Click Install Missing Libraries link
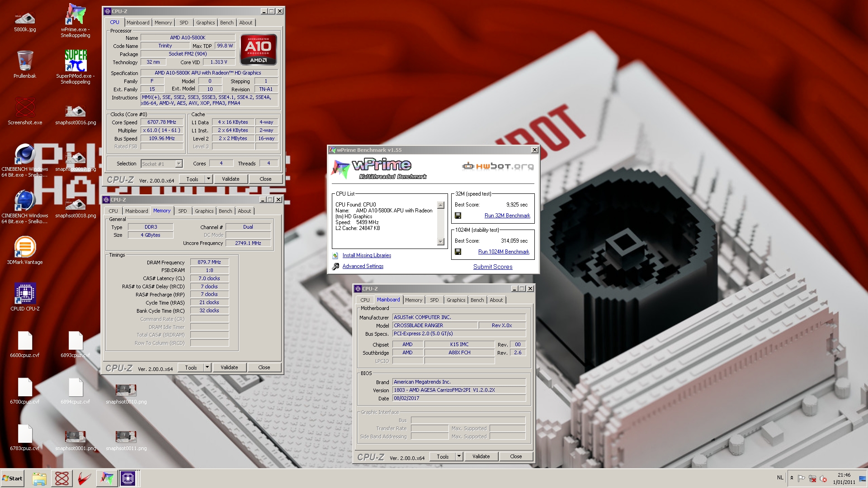 (x=367, y=255)
